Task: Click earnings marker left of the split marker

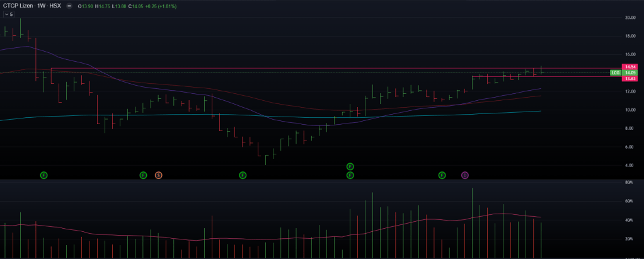Action: [143, 175]
